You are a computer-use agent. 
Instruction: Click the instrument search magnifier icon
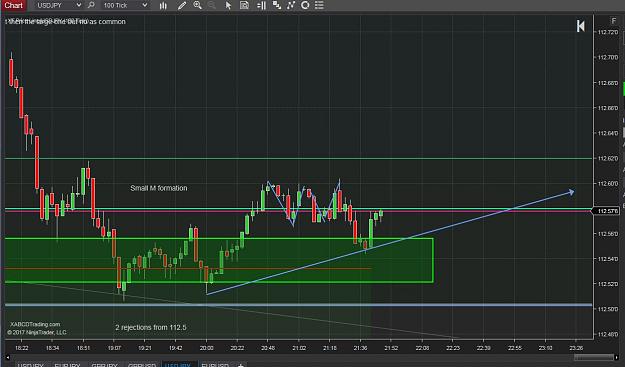pyautogui.click(x=91, y=5)
